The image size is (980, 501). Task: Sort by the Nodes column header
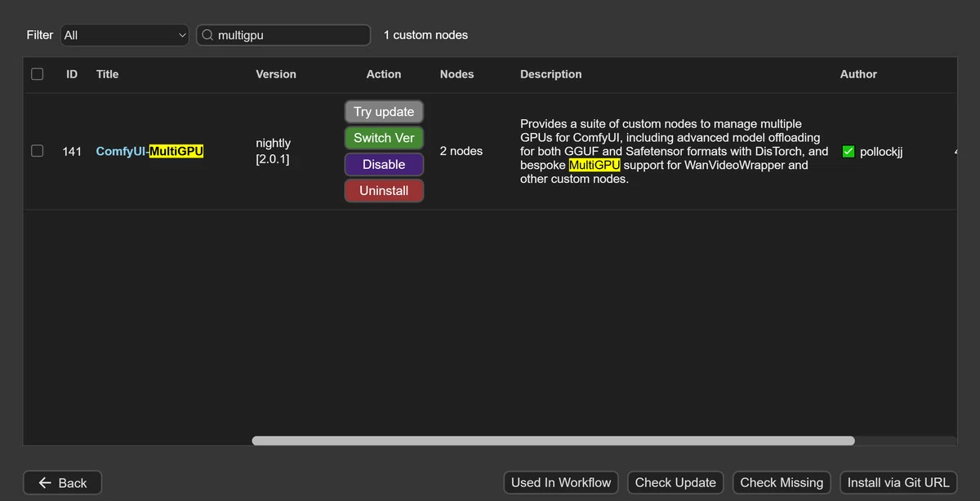tap(457, 74)
